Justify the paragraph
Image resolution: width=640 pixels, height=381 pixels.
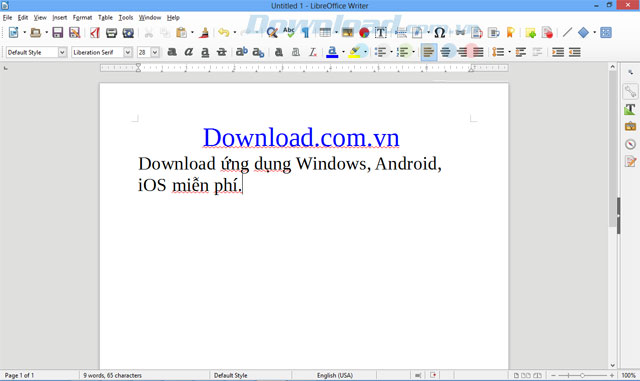coord(478,52)
